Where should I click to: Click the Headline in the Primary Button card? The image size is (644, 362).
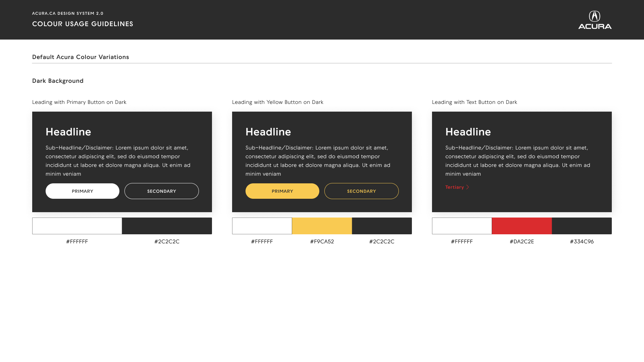pos(68,132)
